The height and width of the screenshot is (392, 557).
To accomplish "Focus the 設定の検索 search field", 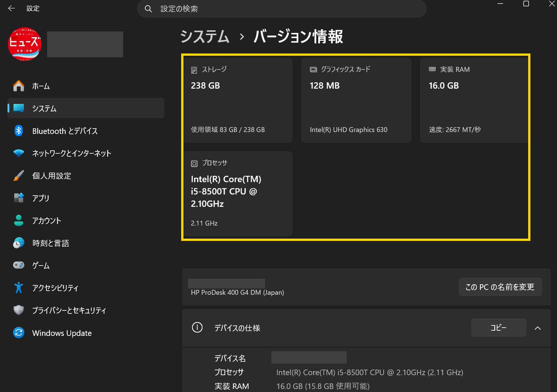I will tap(282, 9).
